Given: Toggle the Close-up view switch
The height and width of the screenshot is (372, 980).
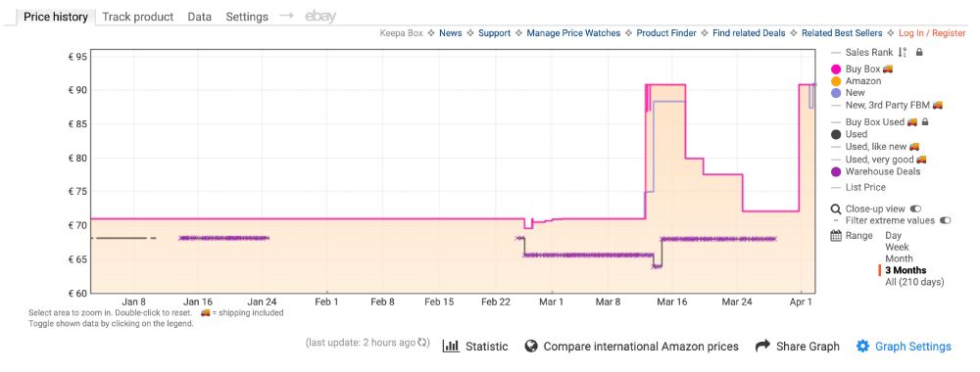Looking at the screenshot, I should [x=916, y=209].
